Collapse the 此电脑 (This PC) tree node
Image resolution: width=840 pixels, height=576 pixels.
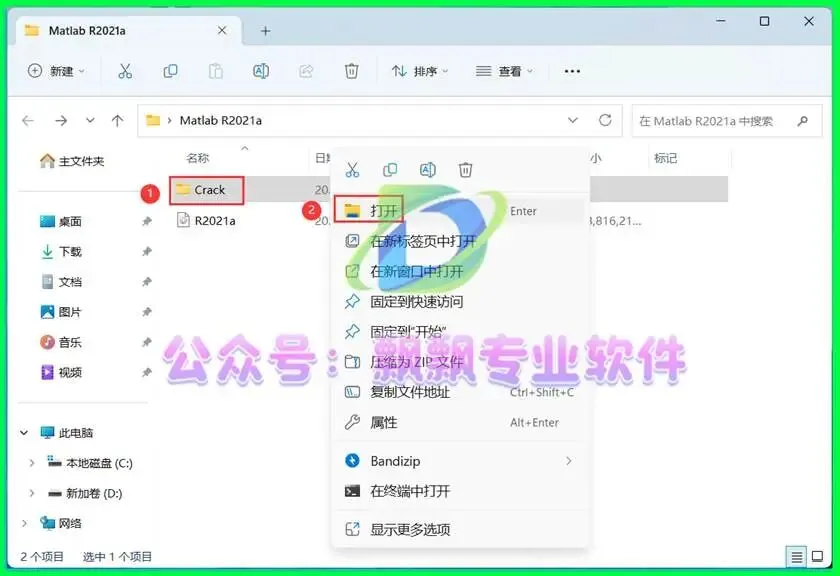click(x=24, y=432)
